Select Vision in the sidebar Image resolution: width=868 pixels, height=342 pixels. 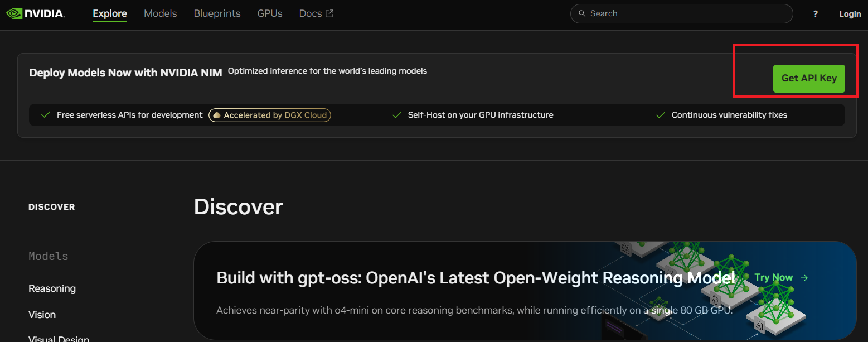click(x=42, y=315)
